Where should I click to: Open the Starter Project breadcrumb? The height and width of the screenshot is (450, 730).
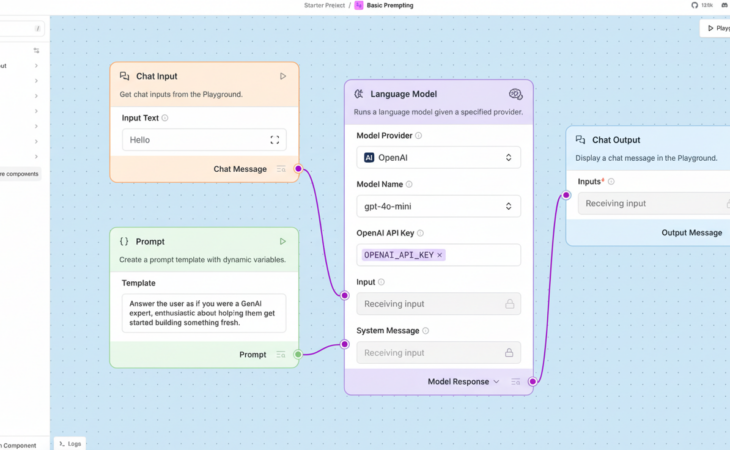[x=324, y=5]
